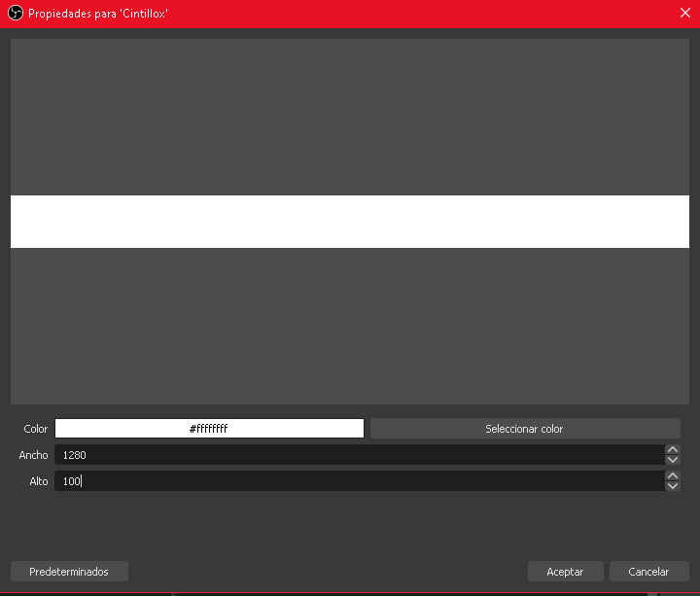This screenshot has height=596, width=700.
Task: Confirm changes with Aceptar button
Action: 565,572
